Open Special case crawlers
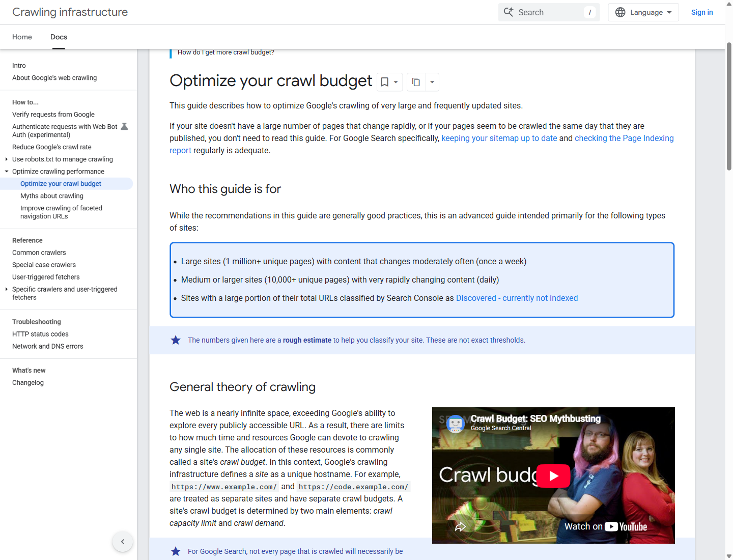The height and width of the screenshot is (560, 733). 44,265
